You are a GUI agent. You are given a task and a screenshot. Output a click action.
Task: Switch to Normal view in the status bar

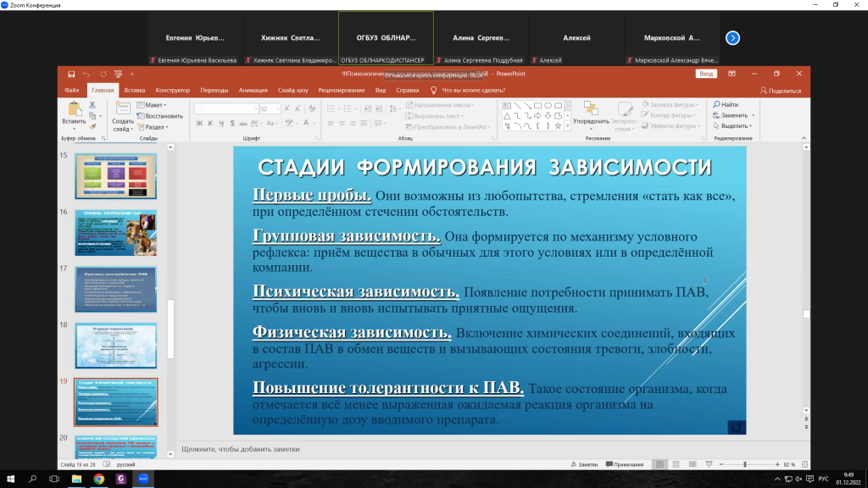pos(659,465)
